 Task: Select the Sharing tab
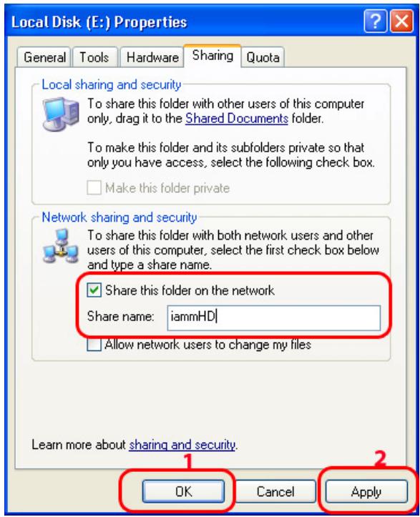(213, 56)
